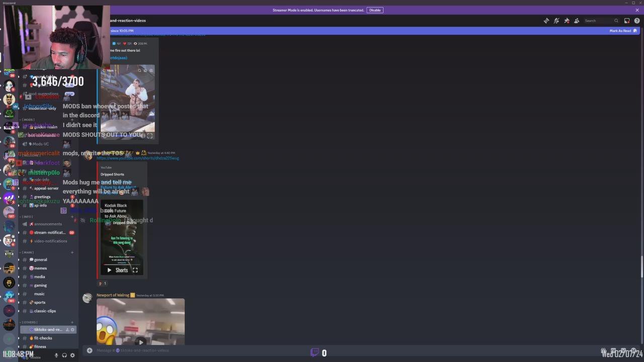
Task: Select server icon with 127 badge
Action: [9, 212]
